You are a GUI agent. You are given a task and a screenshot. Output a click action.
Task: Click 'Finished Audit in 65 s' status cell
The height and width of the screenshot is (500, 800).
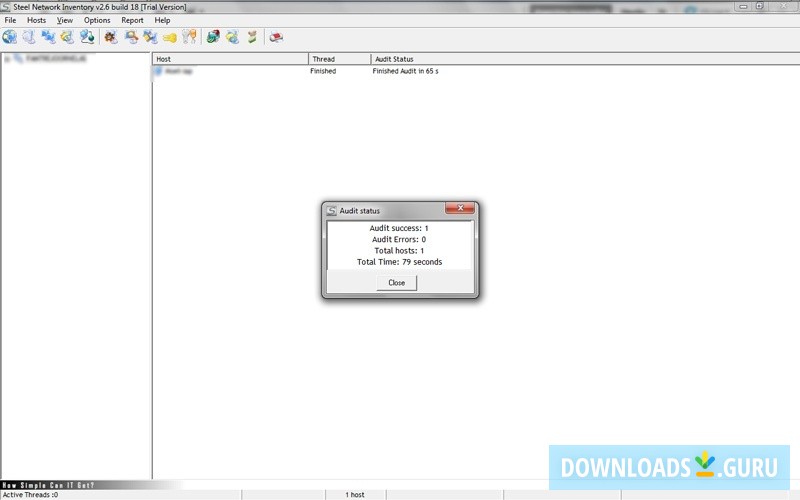point(405,71)
